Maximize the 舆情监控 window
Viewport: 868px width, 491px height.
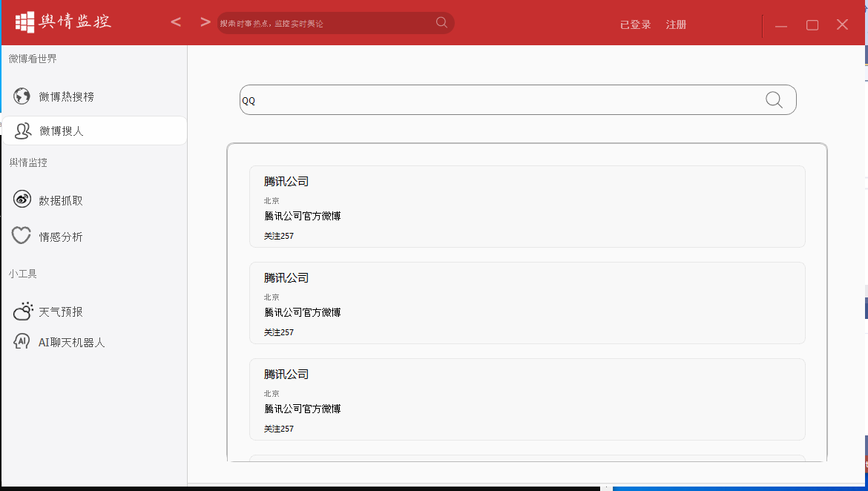812,25
